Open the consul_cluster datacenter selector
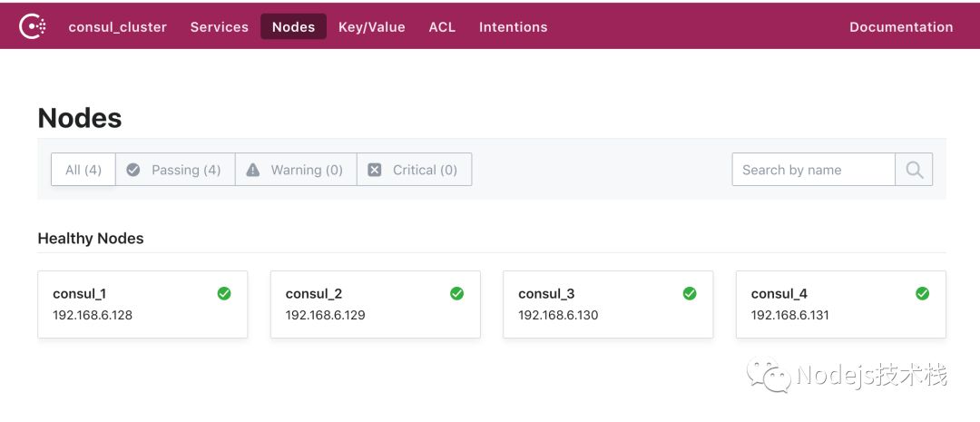 point(118,27)
